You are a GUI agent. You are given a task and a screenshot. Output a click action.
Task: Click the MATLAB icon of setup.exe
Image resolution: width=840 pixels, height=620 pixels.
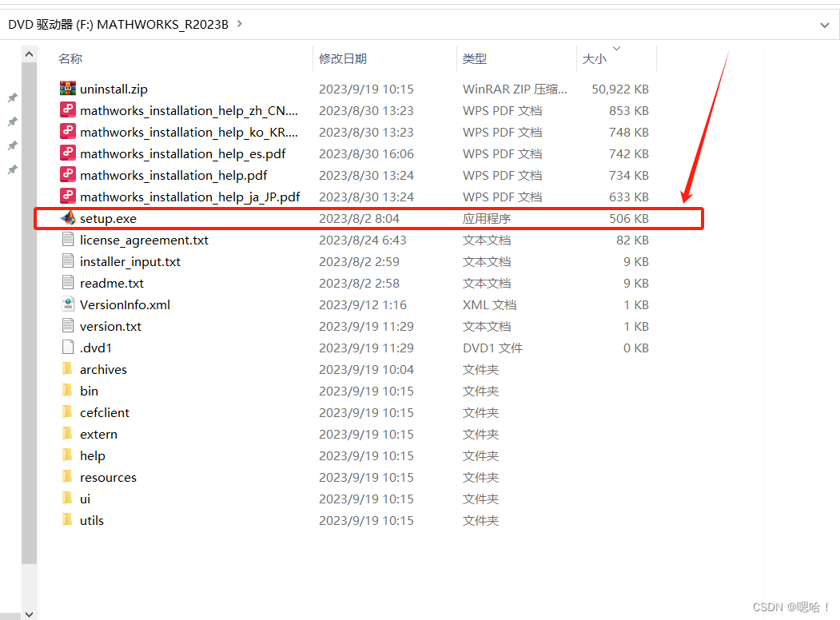click(x=67, y=218)
